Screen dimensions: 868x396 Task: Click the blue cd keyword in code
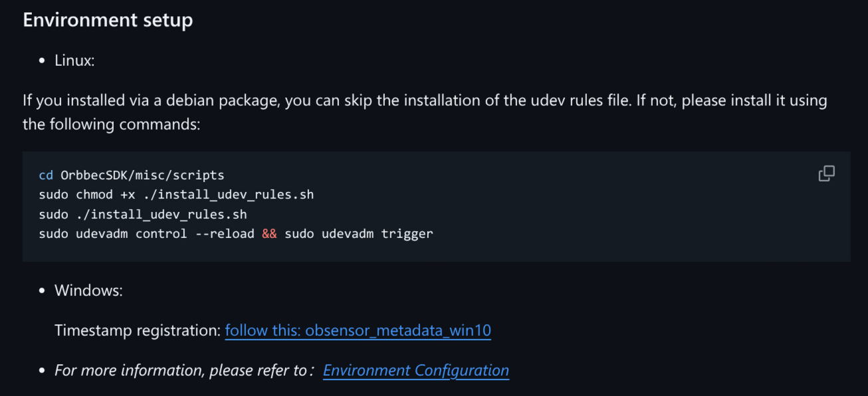point(46,175)
